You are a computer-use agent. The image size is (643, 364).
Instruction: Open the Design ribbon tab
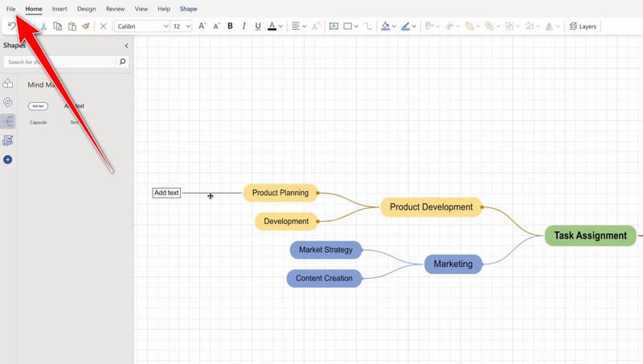[86, 9]
